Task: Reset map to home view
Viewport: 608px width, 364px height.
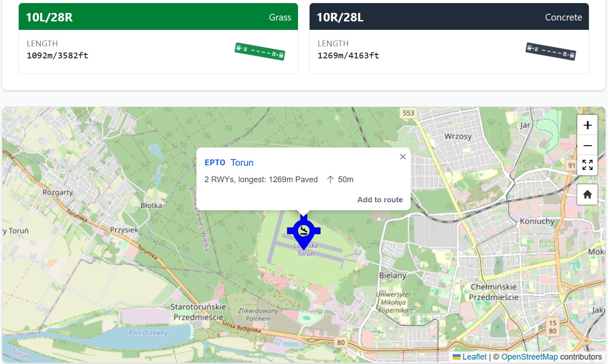Action: (x=587, y=194)
